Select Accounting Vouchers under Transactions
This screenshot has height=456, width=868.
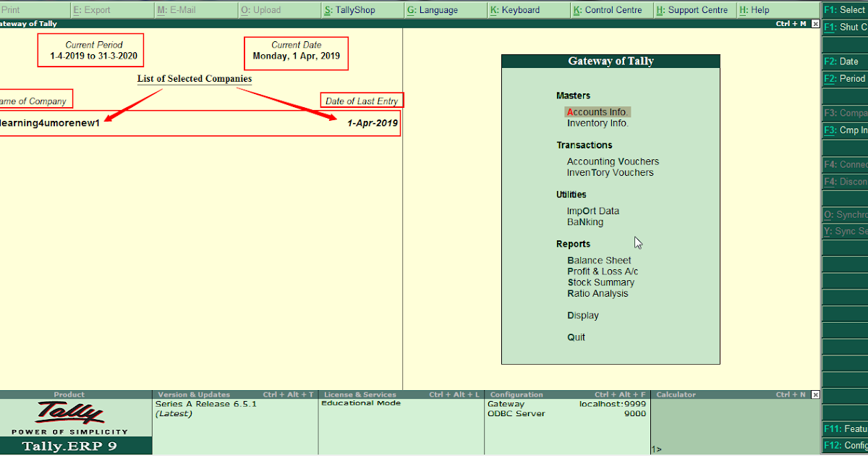(x=613, y=161)
